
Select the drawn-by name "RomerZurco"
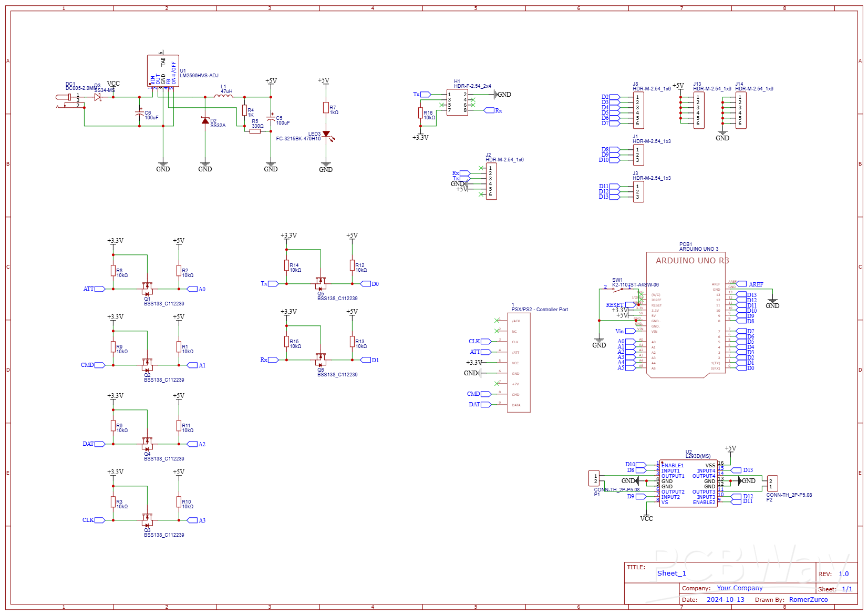(x=809, y=600)
